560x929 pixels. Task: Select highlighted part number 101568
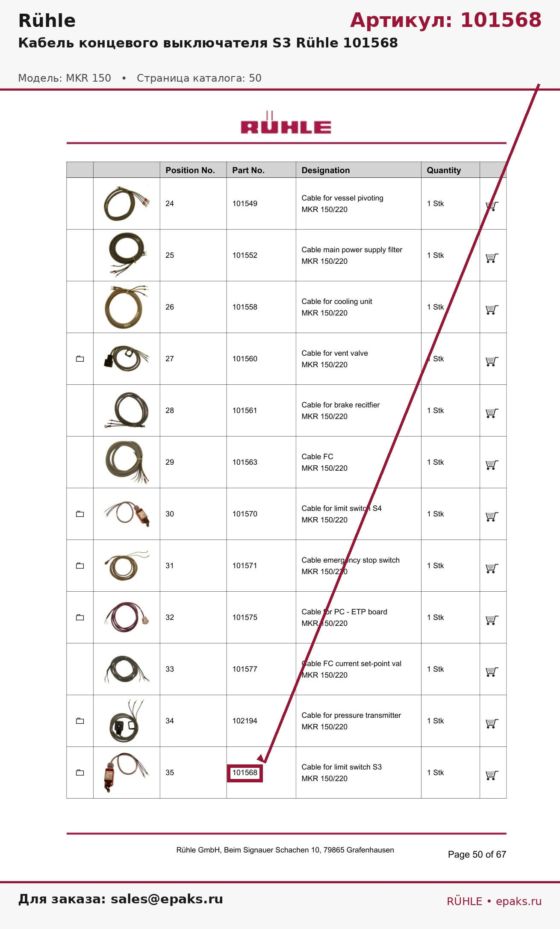tap(245, 773)
